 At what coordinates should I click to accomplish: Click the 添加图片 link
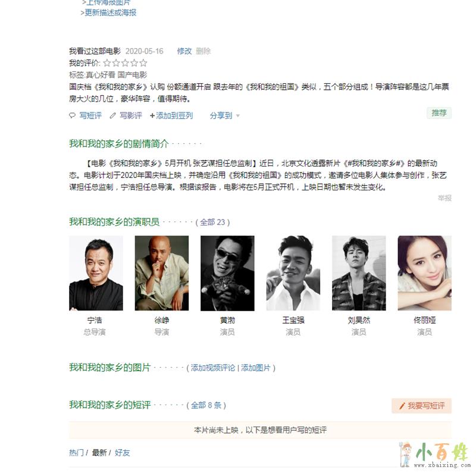(x=256, y=368)
